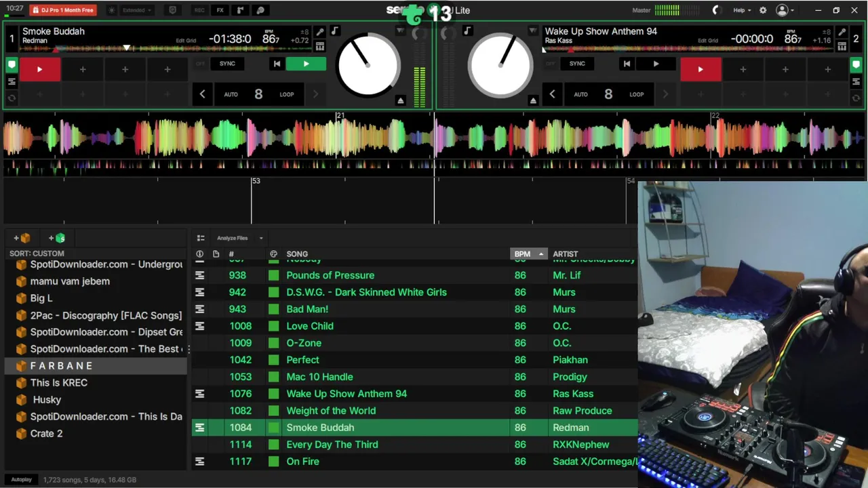Sort library by SONG column
868x488 pixels.
pyautogui.click(x=297, y=254)
